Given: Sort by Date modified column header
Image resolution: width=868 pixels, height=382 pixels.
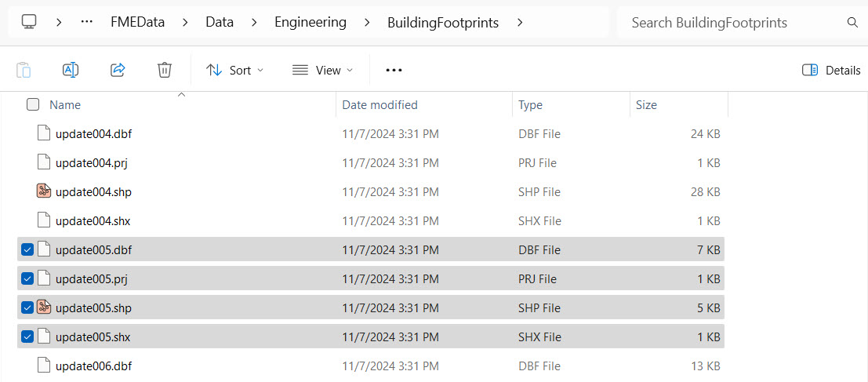Looking at the screenshot, I should (380, 104).
